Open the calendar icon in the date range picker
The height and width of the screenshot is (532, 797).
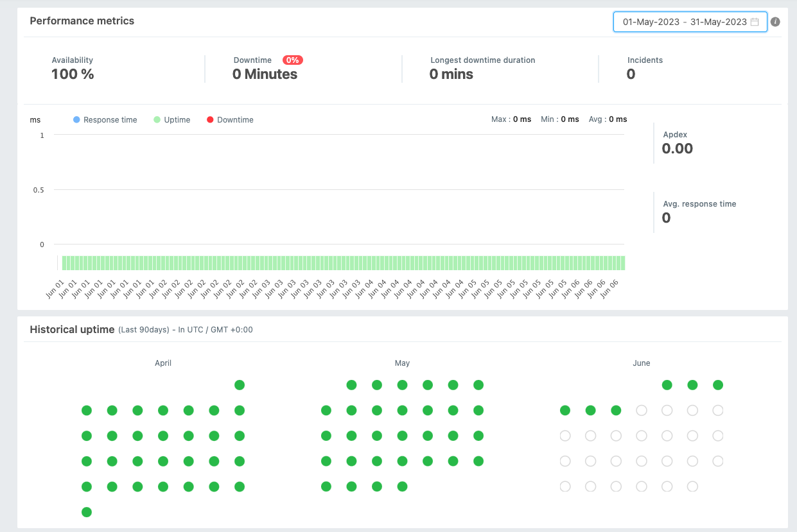coord(753,21)
